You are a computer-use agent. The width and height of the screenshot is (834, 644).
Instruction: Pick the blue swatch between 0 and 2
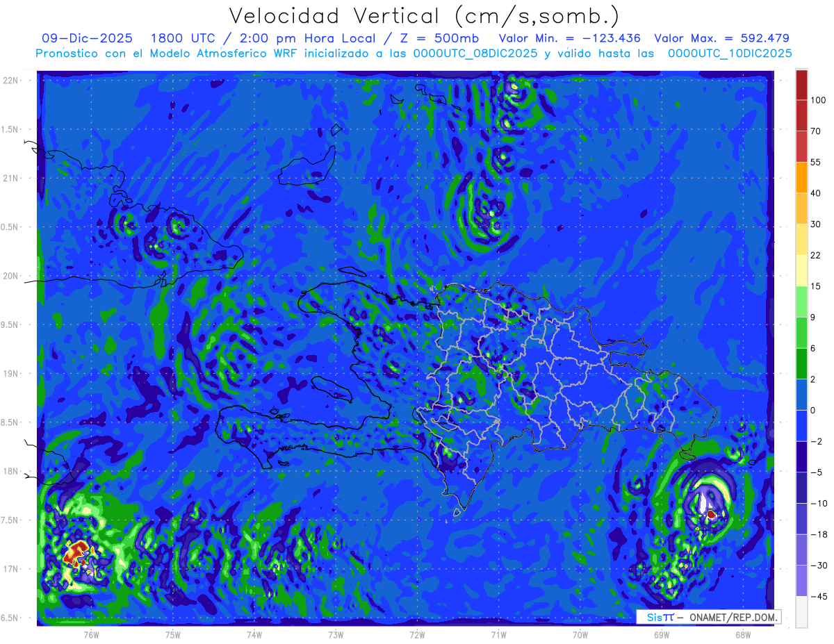pyautogui.click(x=801, y=394)
